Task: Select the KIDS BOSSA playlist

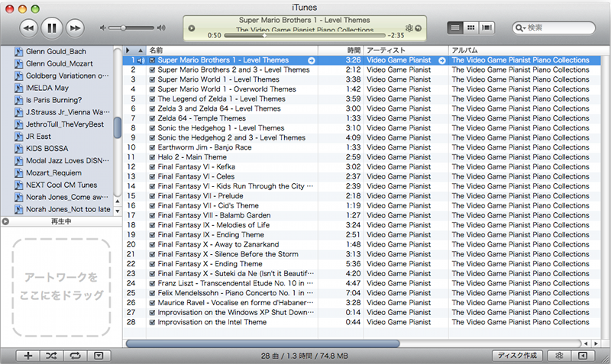Action: 47,148
